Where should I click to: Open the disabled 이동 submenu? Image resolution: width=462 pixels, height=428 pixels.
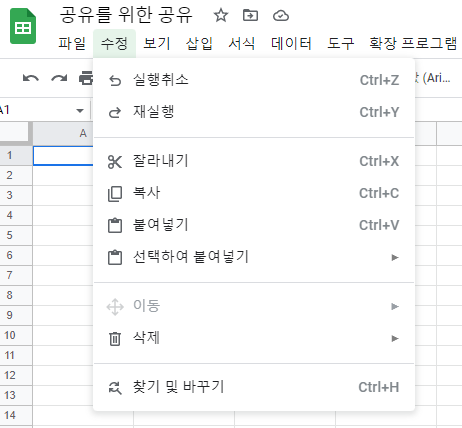click(254, 306)
